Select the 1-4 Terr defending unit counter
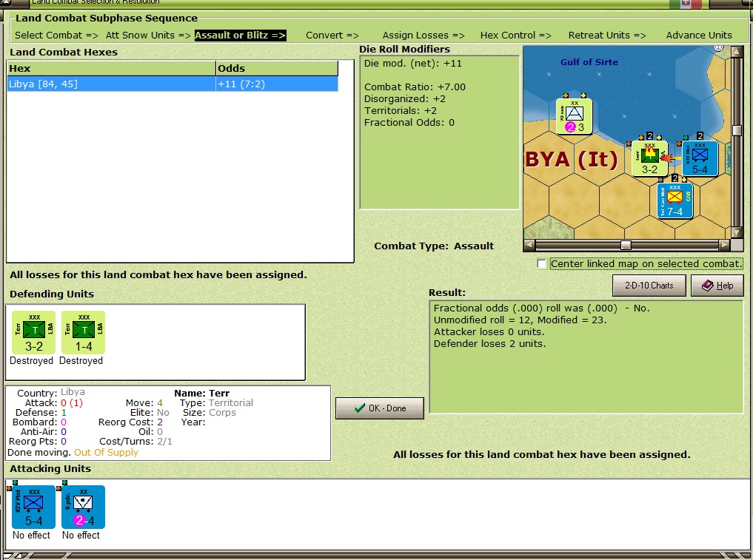This screenshot has width=753, height=560. (83, 333)
